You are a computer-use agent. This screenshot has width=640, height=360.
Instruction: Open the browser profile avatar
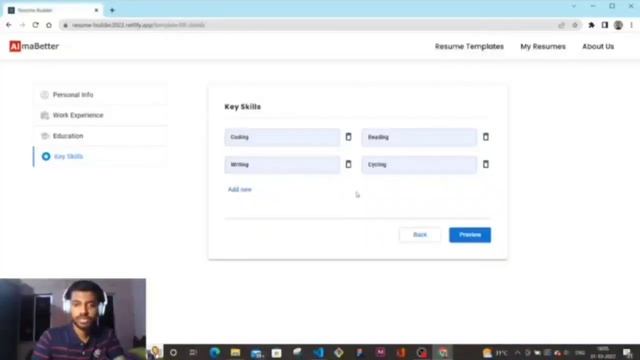(x=618, y=25)
